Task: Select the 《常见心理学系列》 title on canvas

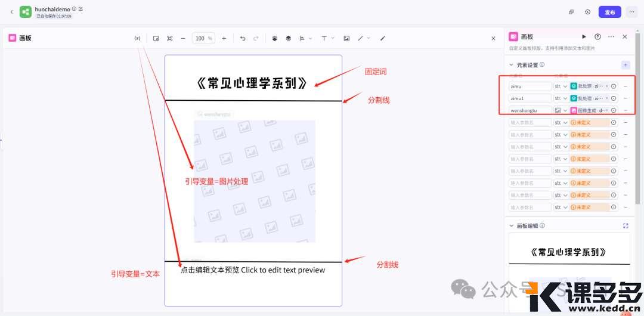Action: (x=252, y=83)
